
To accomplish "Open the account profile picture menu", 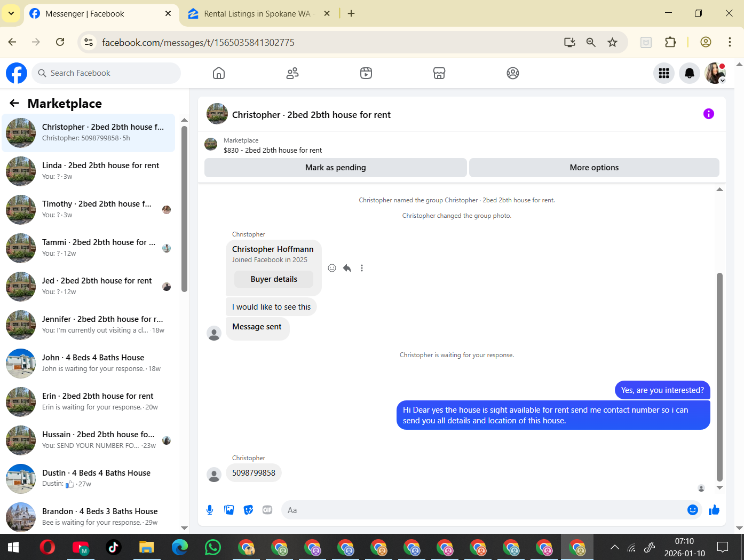I will tap(715, 73).
